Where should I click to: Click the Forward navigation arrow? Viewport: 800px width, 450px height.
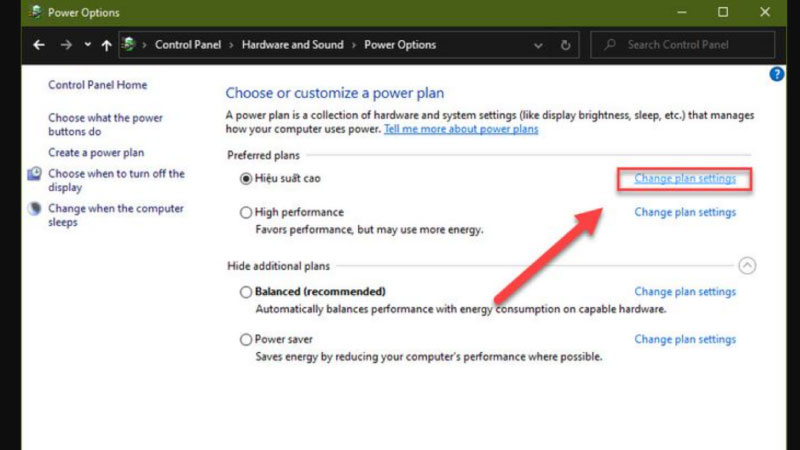(x=66, y=45)
